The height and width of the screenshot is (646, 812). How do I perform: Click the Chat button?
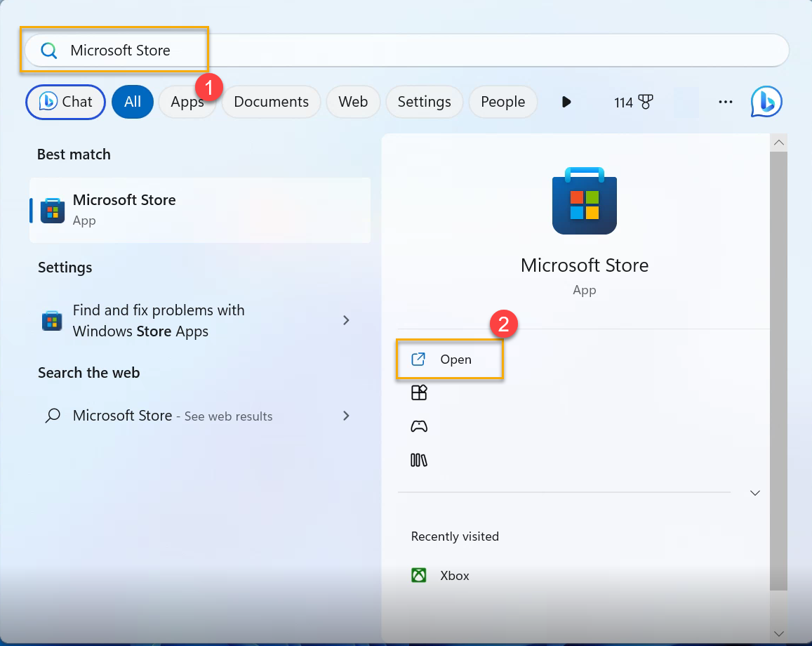tap(65, 103)
